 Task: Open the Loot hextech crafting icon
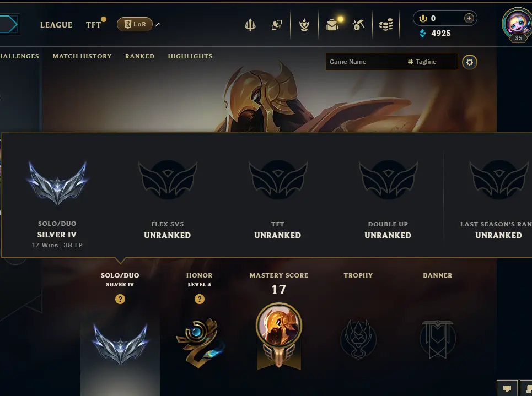[358, 25]
